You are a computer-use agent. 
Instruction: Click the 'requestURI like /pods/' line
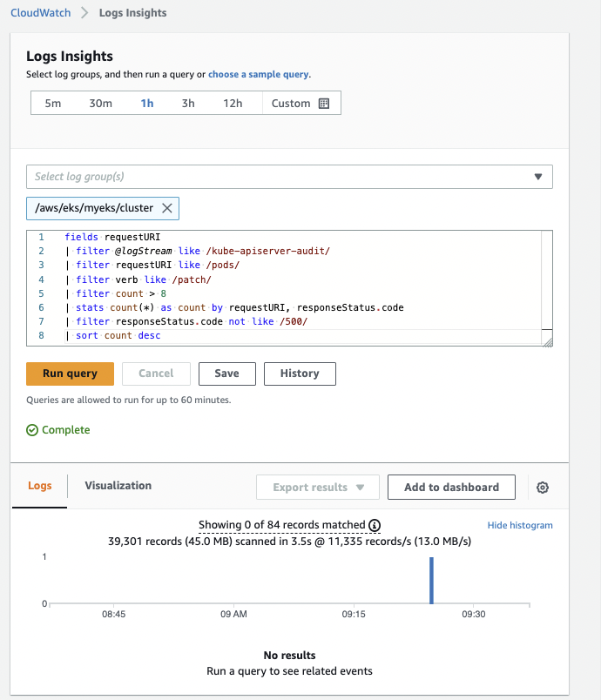[x=152, y=266]
